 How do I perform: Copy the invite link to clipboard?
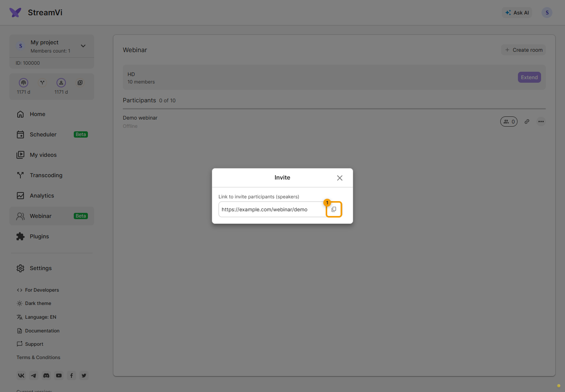pyautogui.click(x=334, y=209)
